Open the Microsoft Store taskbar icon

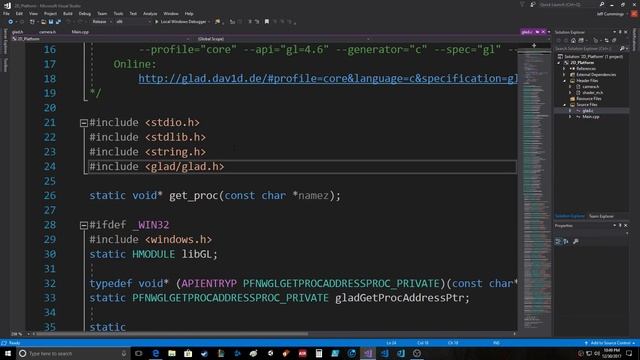click(188, 353)
